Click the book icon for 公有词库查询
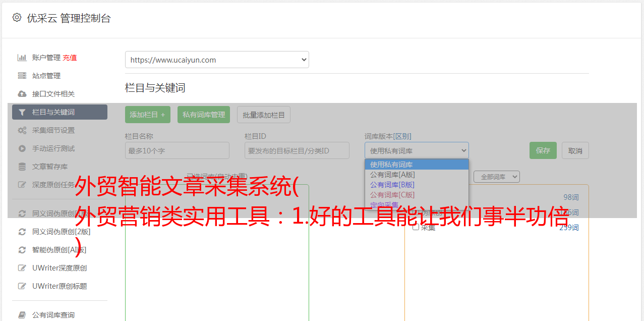644x321 pixels. 22,315
